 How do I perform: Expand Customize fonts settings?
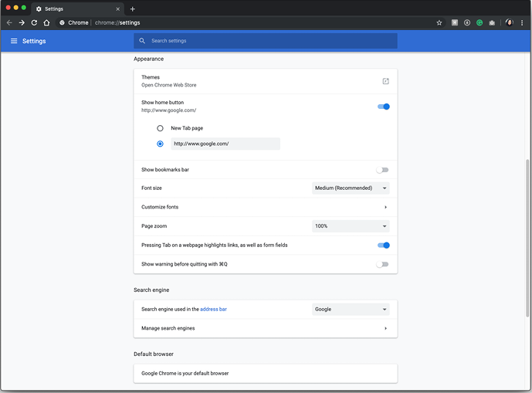tap(385, 208)
